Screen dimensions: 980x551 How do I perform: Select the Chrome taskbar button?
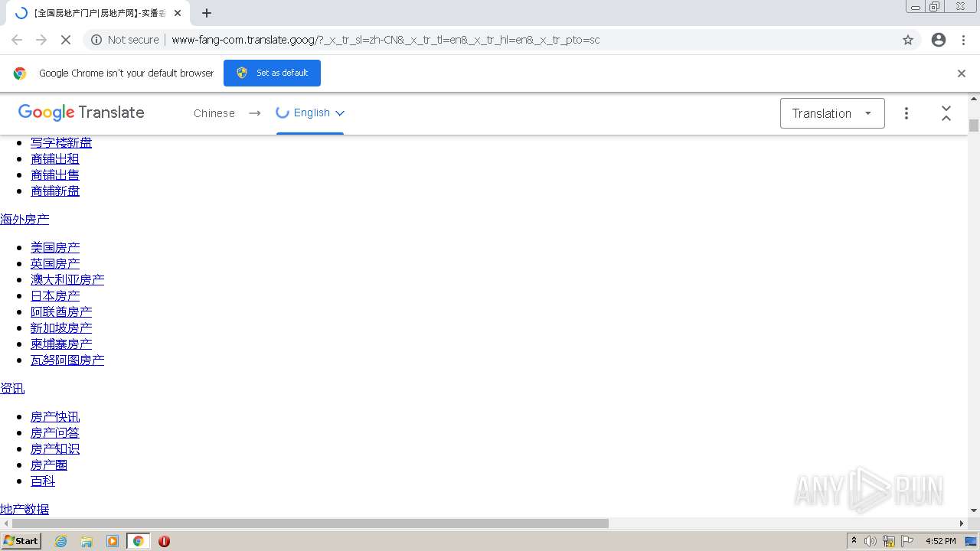(x=138, y=541)
